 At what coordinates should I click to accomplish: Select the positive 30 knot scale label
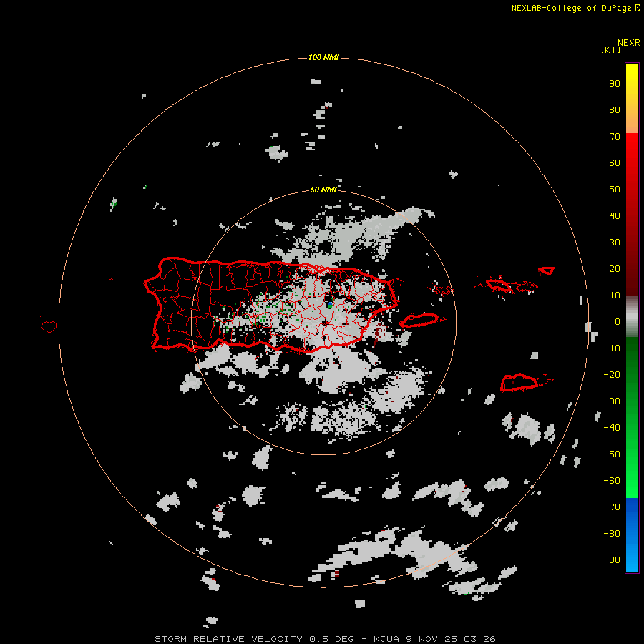point(615,243)
